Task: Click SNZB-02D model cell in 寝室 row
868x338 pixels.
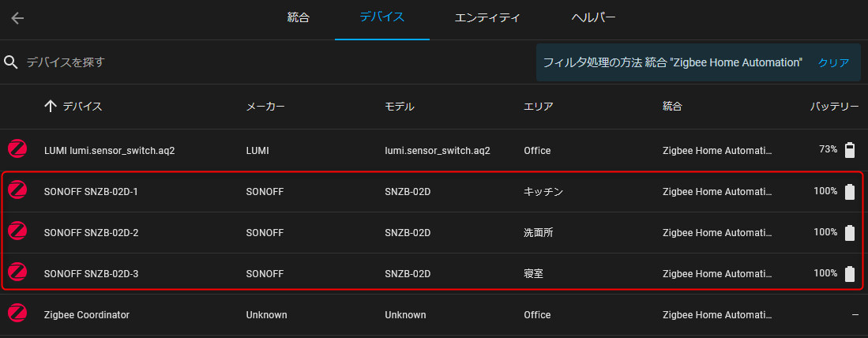Action: pyautogui.click(x=408, y=273)
